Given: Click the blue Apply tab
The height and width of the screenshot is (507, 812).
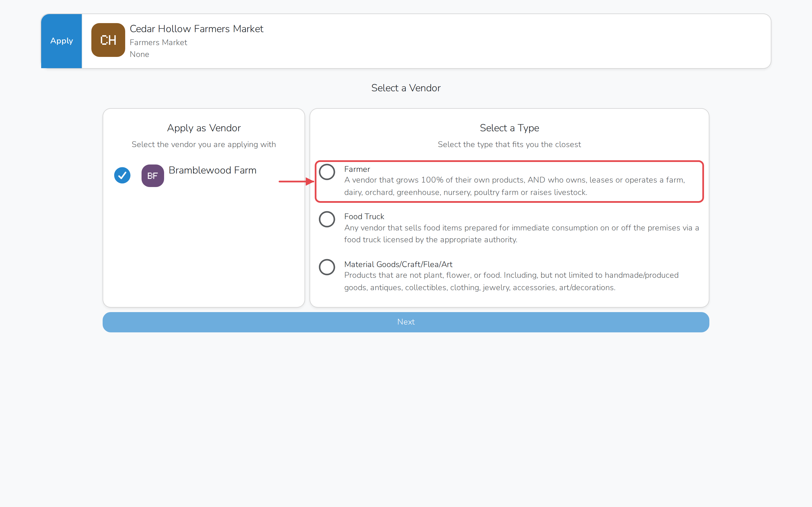Looking at the screenshot, I should coord(61,41).
